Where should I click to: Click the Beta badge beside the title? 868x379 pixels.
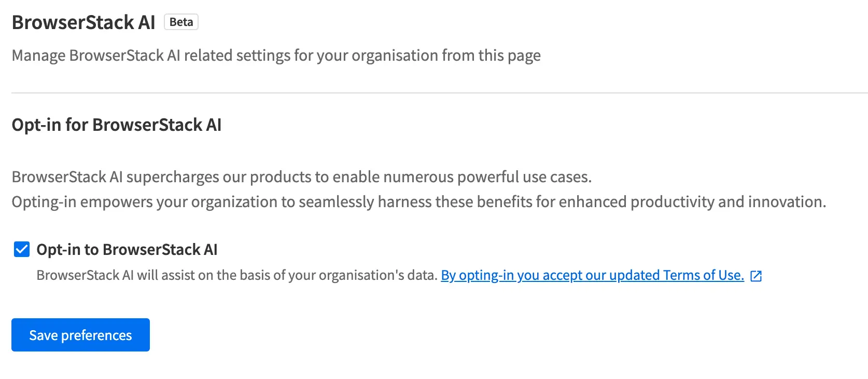(x=181, y=22)
